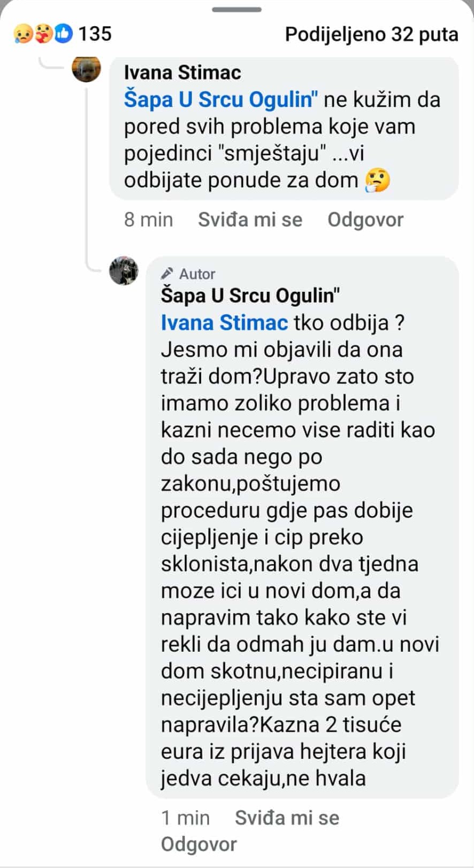Tap the thinking face emoji in comment

pos(378,180)
